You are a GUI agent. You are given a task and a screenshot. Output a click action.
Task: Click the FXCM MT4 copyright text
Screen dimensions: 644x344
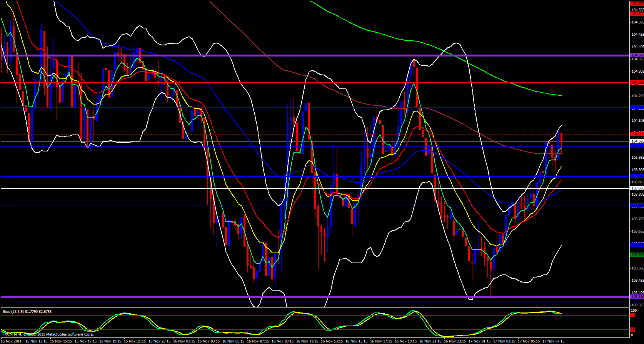tap(48, 334)
